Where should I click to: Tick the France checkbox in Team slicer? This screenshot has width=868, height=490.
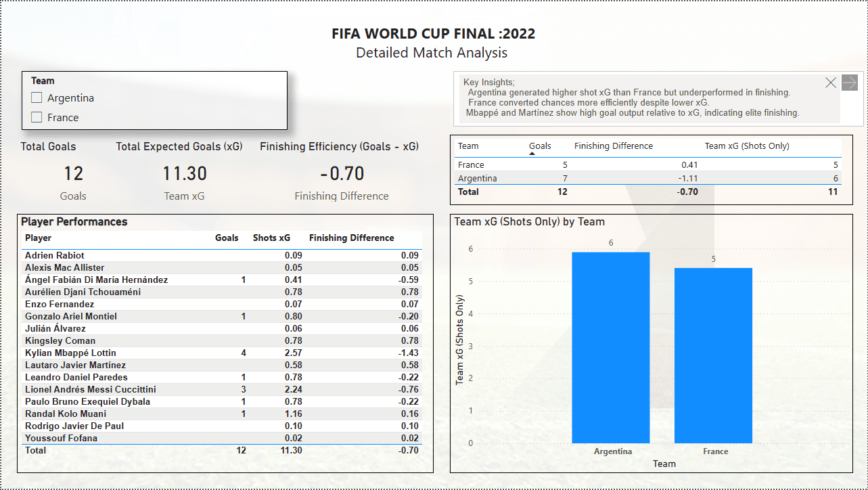37,118
